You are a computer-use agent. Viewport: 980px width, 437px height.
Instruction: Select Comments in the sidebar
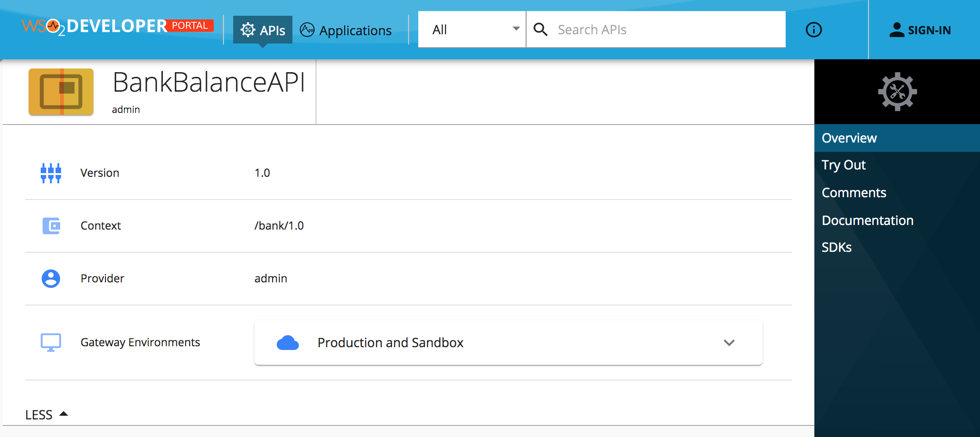(x=854, y=193)
